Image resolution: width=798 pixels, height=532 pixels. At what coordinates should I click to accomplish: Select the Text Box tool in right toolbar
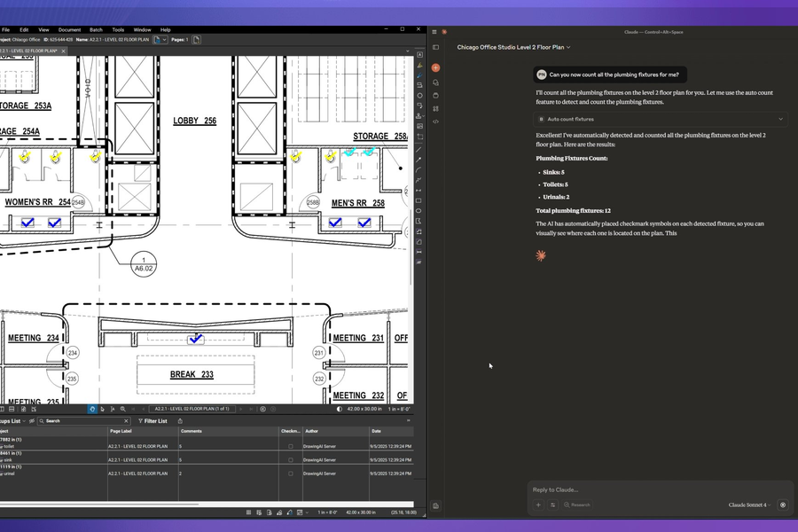(x=420, y=54)
